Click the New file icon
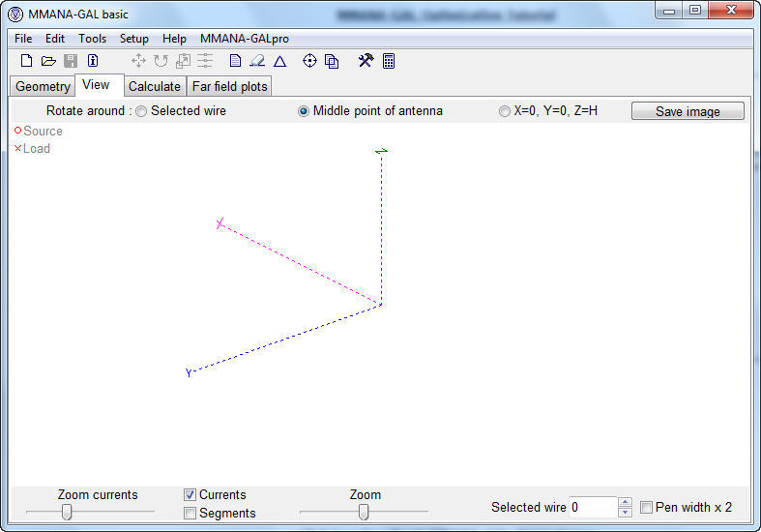Viewport: 761px width, 532px height. (27, 61)
